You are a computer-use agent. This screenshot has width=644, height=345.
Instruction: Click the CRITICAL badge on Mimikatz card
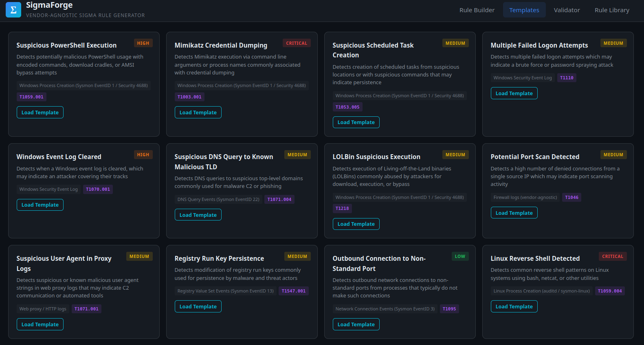pyautogui.click(x=297, y=43)
